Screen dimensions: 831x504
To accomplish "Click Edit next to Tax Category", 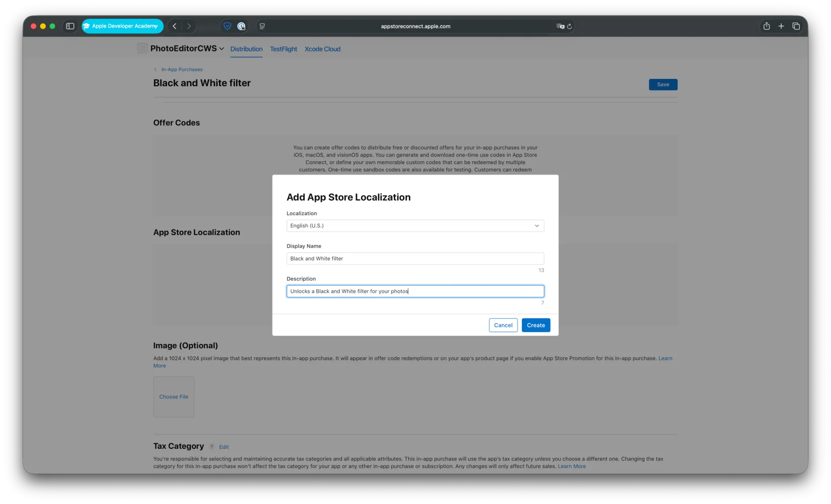I will [224, 447].
